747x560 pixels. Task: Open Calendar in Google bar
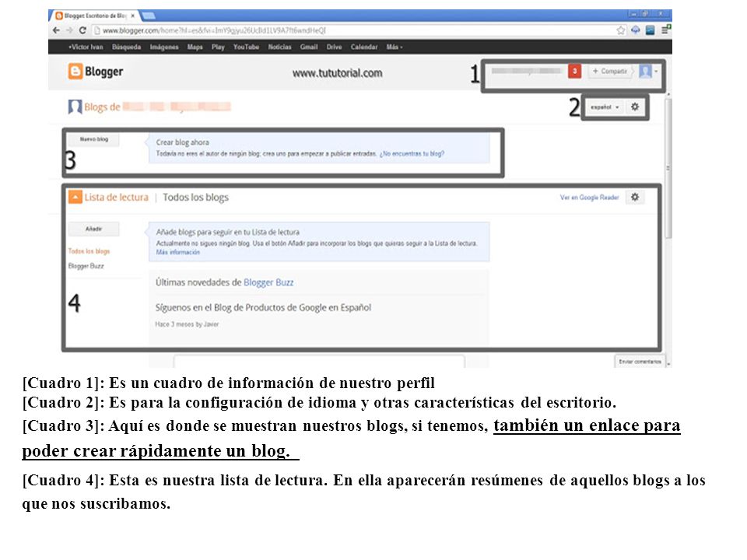tap(364, 47)
